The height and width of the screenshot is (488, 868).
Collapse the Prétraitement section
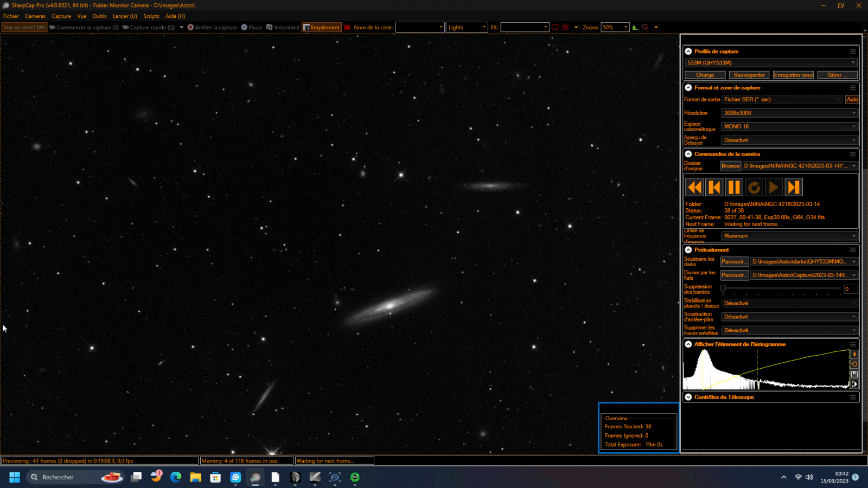click(x=688, y=250)
